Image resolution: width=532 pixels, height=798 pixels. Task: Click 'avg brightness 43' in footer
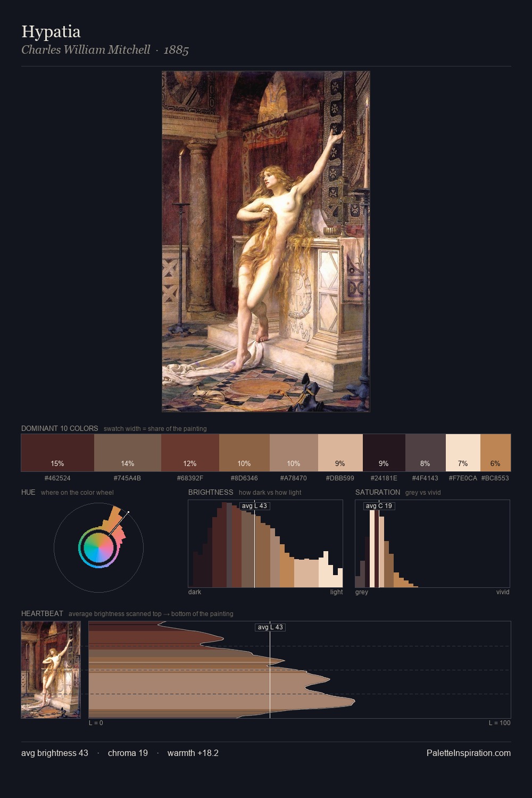click(55, 753)
